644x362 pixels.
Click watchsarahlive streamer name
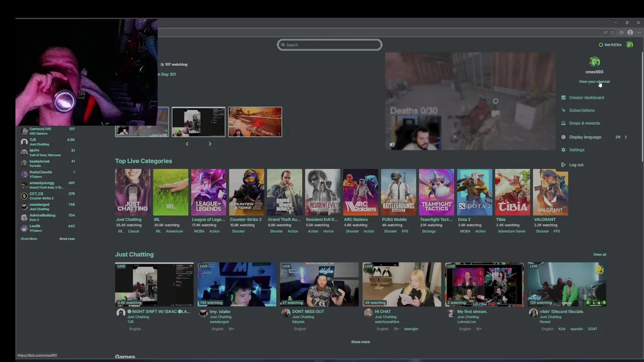coord(387,322)
